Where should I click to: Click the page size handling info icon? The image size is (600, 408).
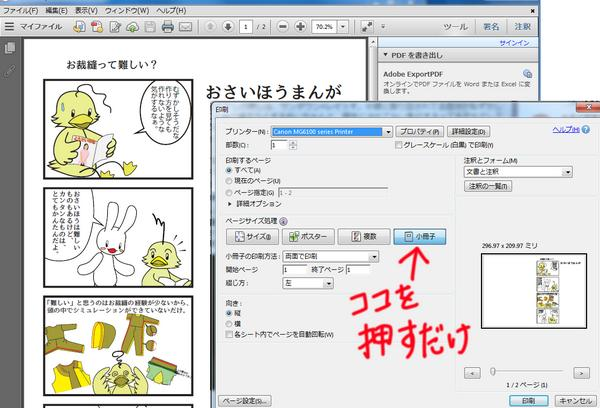click(283, 221)
